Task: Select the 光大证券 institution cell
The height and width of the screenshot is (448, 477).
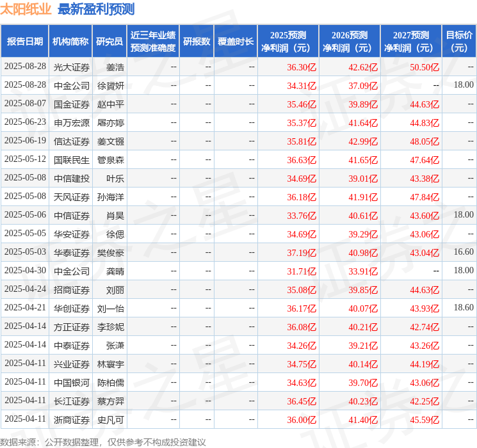Action: point(72,67)
